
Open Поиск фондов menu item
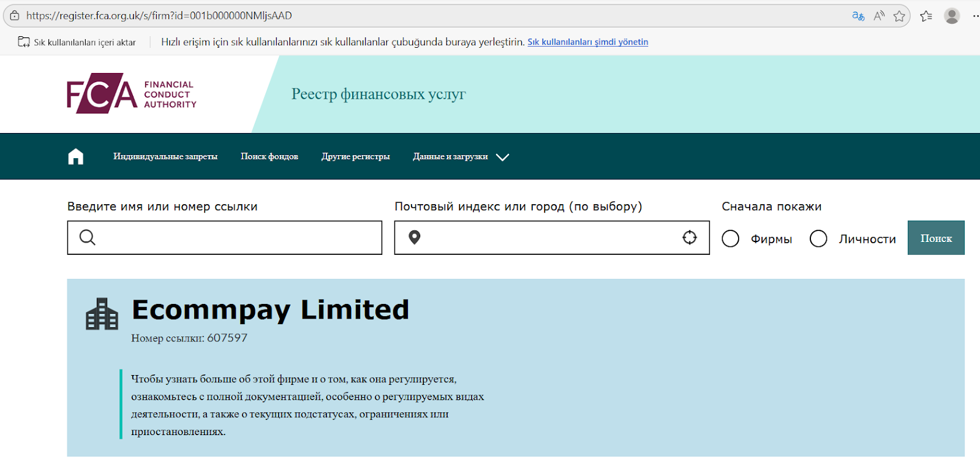point(269,157)
